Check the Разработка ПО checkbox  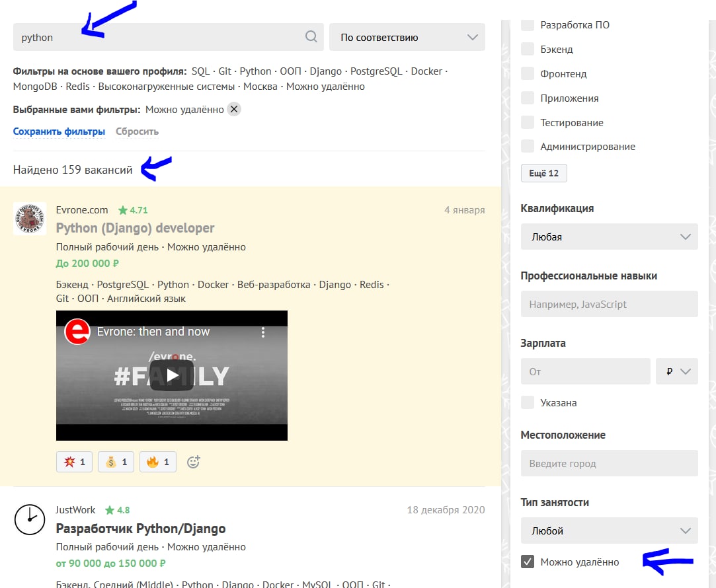528,24
